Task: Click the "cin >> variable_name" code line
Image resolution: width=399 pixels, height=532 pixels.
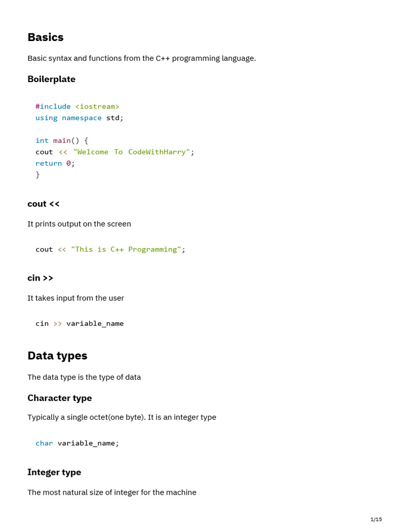Action: [79, 324]
